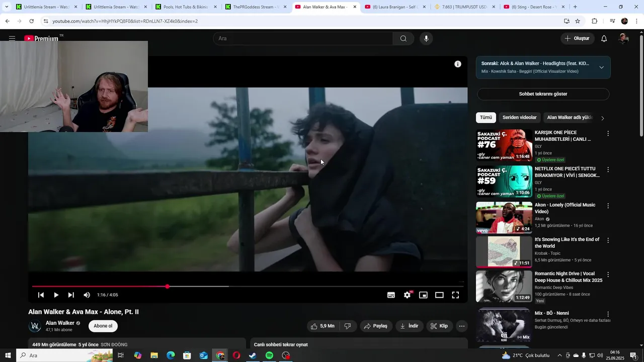
Task: Show more filter chips arrow
Action: click(x=602, y=118)
